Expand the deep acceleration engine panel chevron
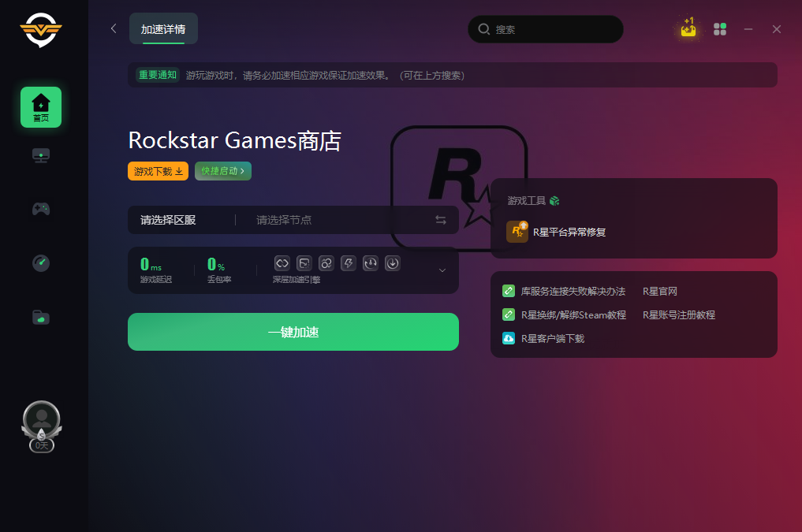 tap(442, 270)
